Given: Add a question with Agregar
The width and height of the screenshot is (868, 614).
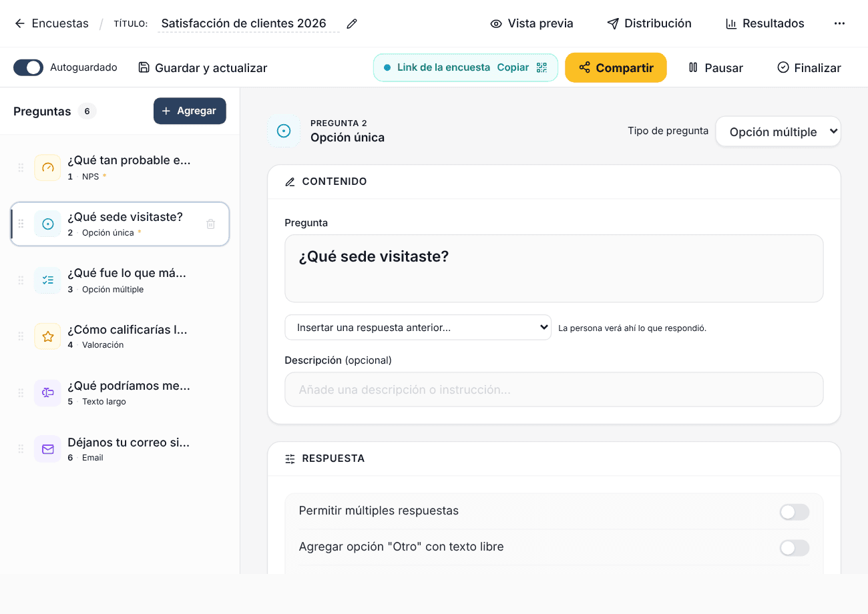Looking at the screenshot, I should pyautogui.click(x=190, y=111).
